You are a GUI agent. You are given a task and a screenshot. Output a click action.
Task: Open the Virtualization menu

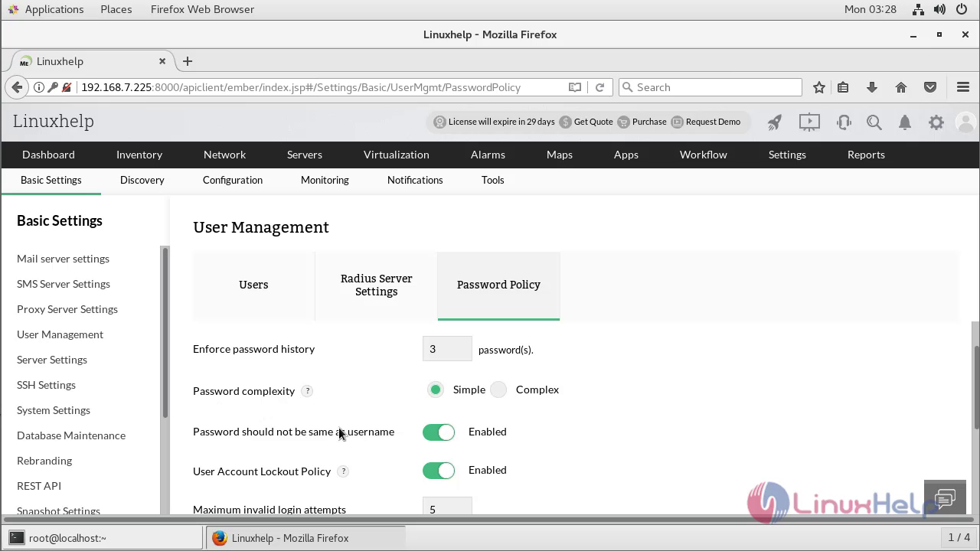coord(397,155)
